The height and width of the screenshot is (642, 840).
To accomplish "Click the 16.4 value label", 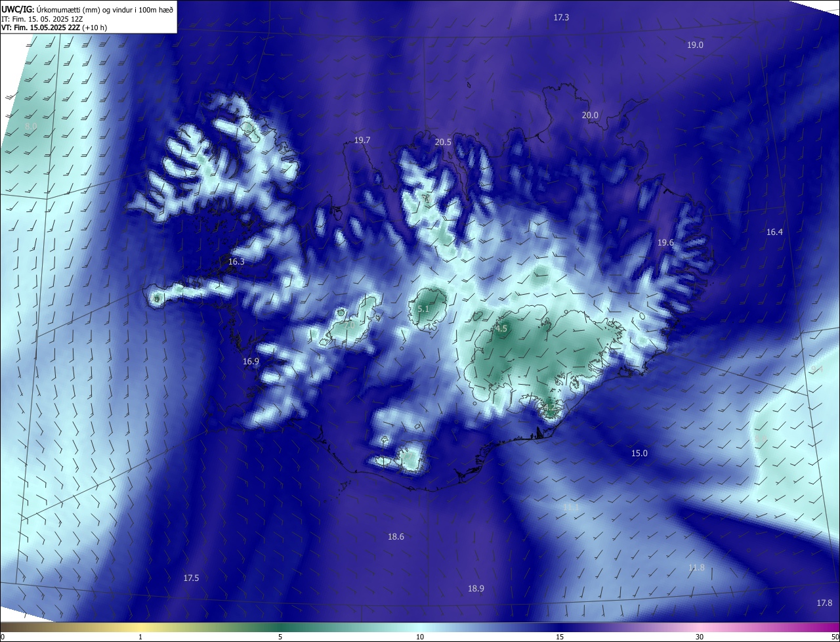I will (774, 232).
